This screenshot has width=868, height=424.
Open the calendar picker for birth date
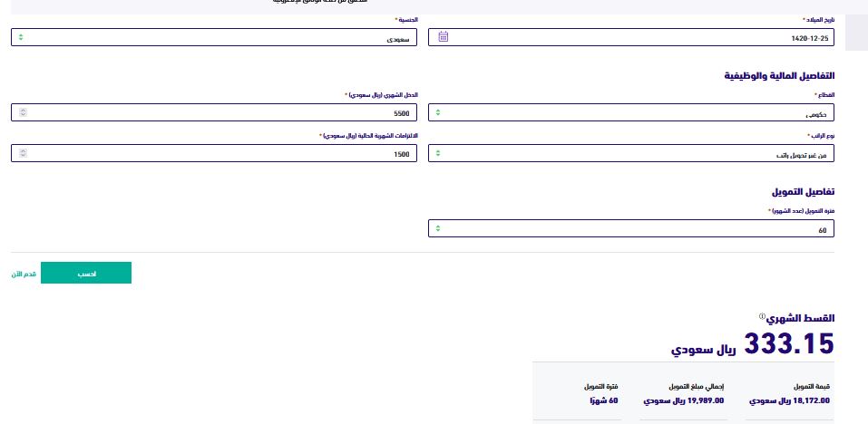(443, 37)
